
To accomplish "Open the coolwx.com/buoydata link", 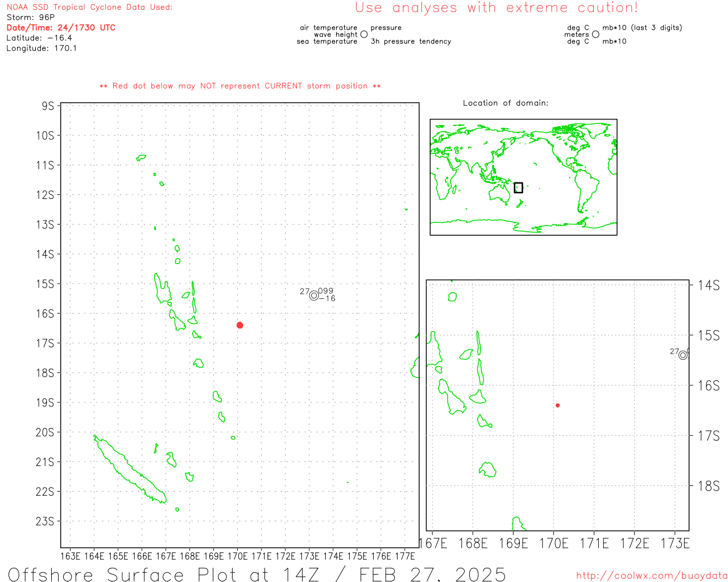I will tap(652, 576).
